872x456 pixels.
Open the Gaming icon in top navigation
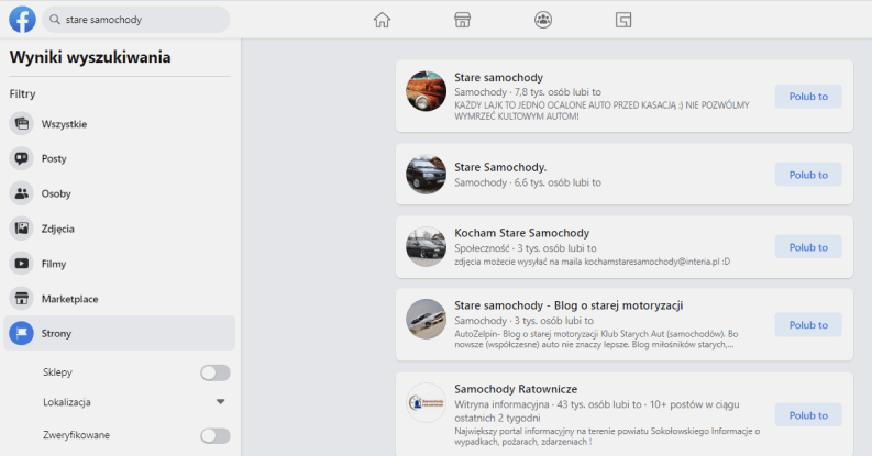coord(623,20)
